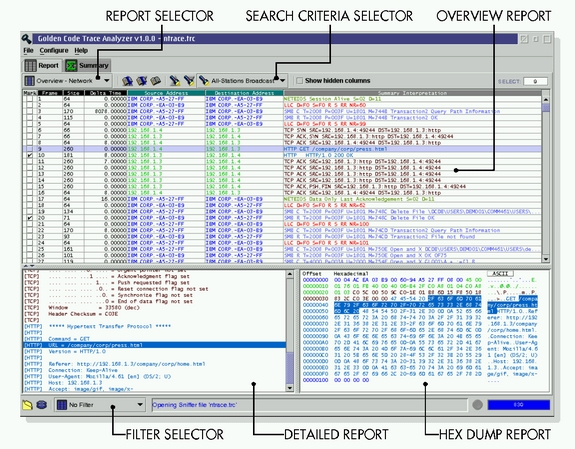Click the yellow folder icon in the status bar
The width and height of the screenshot is (575, 449).
28,405
